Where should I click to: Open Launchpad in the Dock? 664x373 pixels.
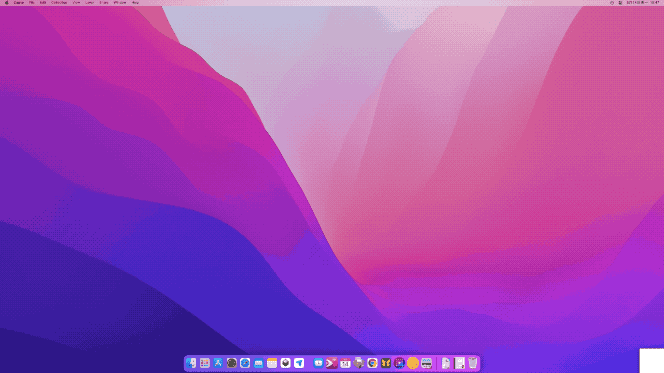(x=205, y=363)
